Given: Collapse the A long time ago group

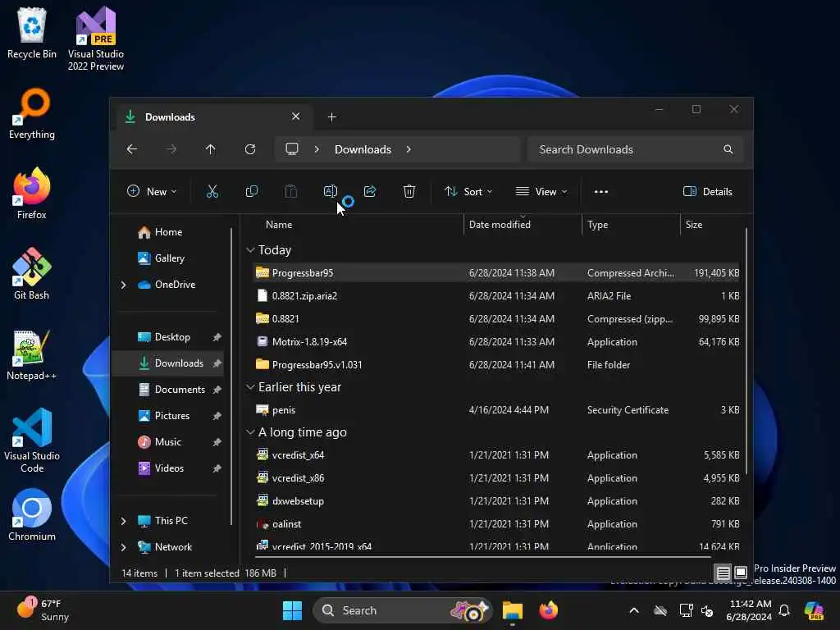Looking at the screenshot, I should pos(250,431).
